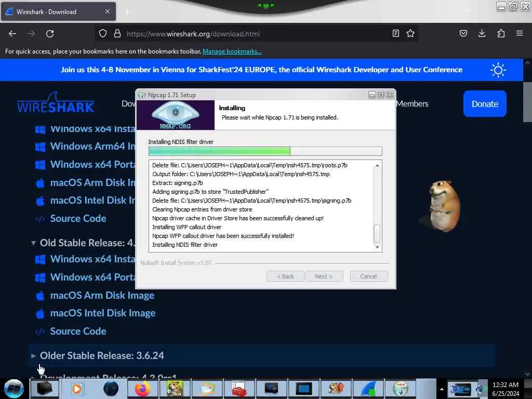The image size is (532, 399).
Task: Reload the Wireshark download page
Action: tap(50, 34)
